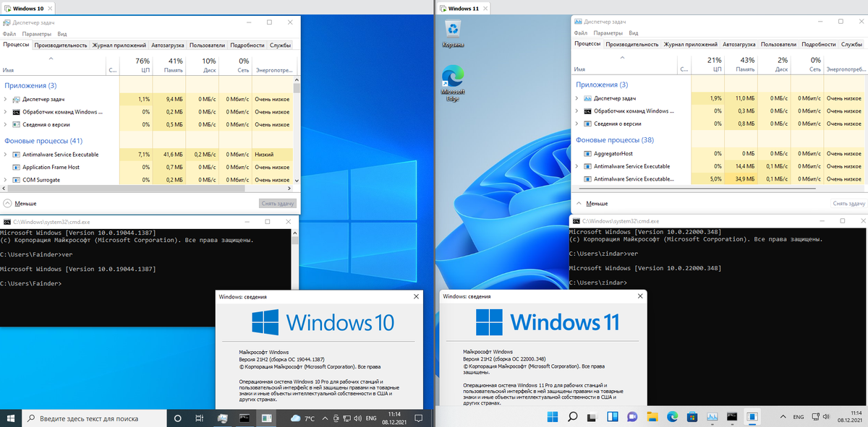This screenshot has width=868, height=427.
Task: Launch Edge from the Windows 11 taskbar
Action: [672, 417]
